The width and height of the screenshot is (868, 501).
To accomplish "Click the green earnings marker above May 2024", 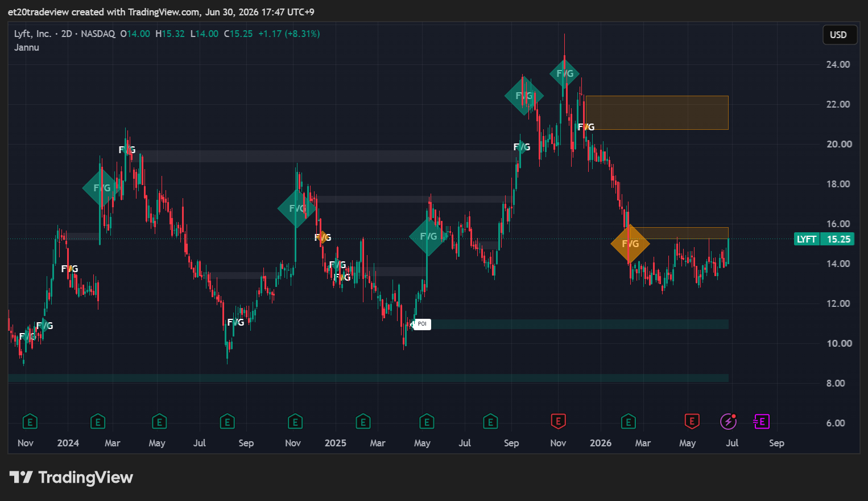I will point(159,422).
